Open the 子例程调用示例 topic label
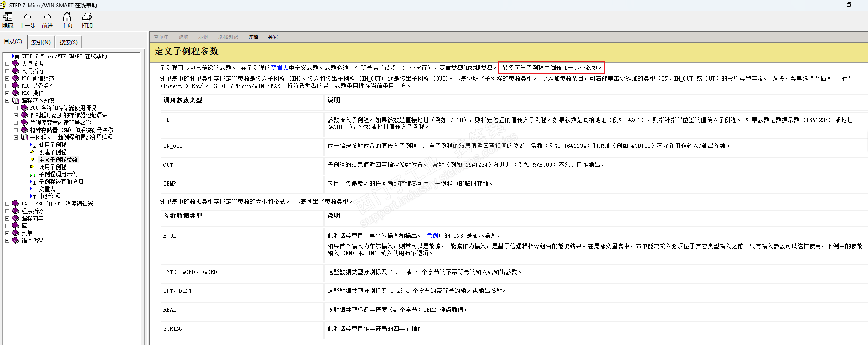The height and width of the screenshot is (345, 868). 58,175
